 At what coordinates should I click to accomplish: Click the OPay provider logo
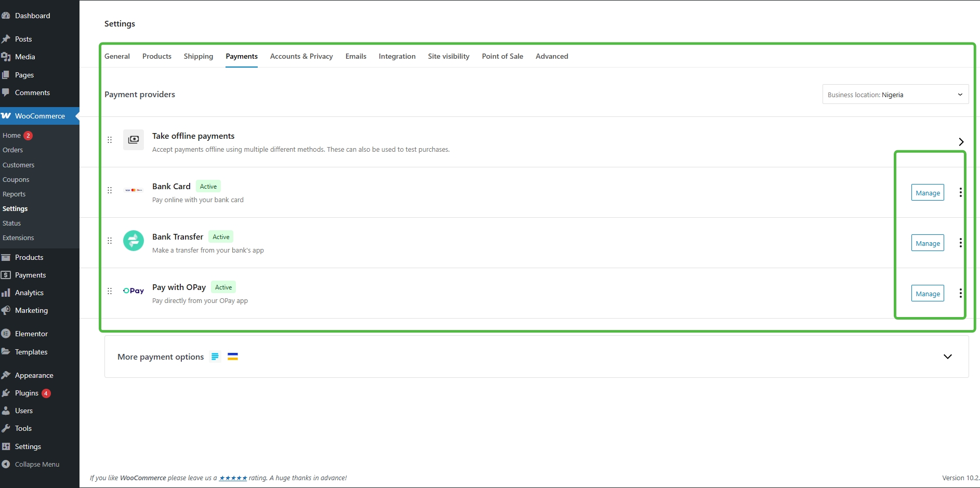click(133, 291)
